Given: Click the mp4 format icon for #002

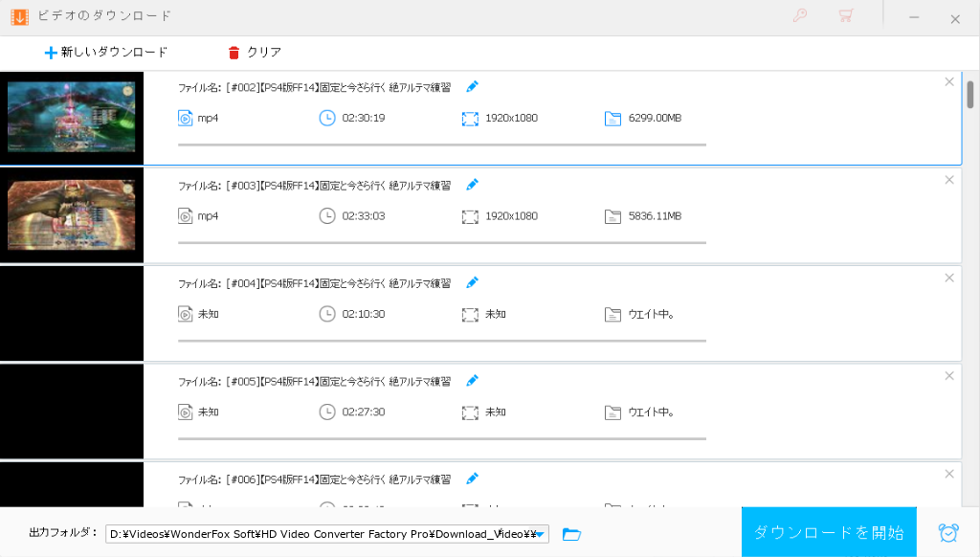Looking at the screenshot, I should [185, 118].
